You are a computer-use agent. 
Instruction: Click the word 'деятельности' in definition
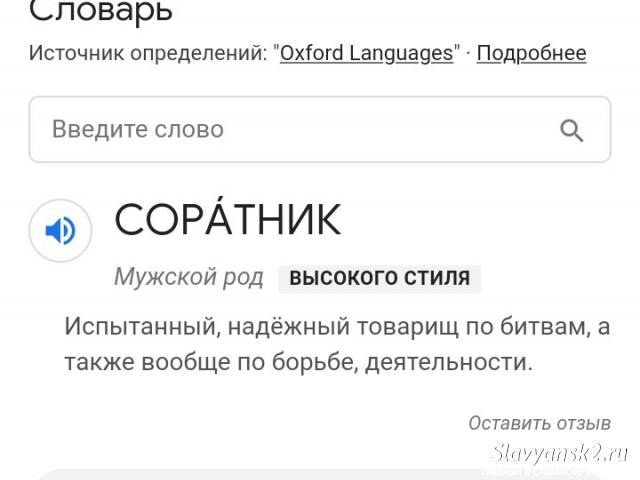pyautogui.click(x=449, y=362)
